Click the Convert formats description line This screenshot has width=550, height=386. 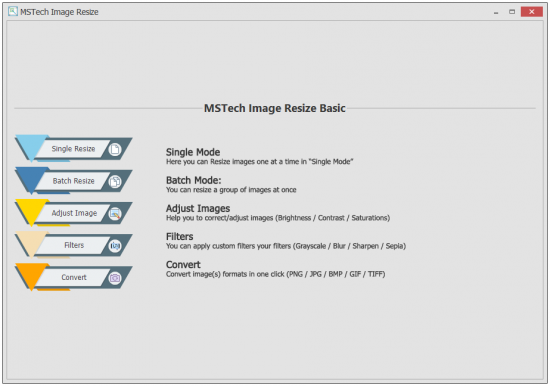click(275, 274)
